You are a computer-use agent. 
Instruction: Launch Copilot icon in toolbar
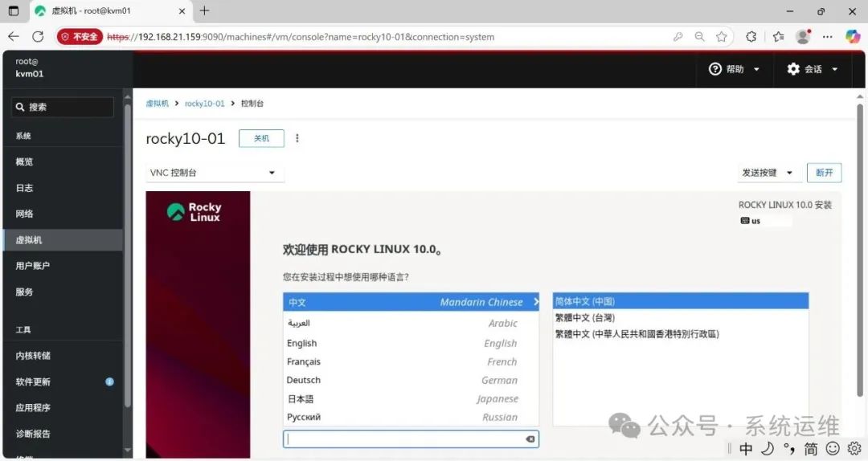pyautogui.click(x=853, y=36)
